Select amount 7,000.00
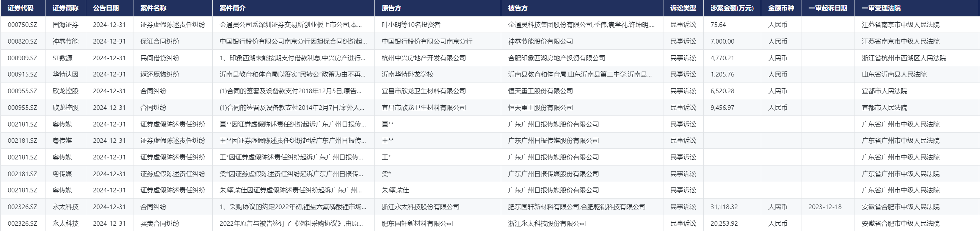Viewport: 980px width, 231px height. point(723,41)
